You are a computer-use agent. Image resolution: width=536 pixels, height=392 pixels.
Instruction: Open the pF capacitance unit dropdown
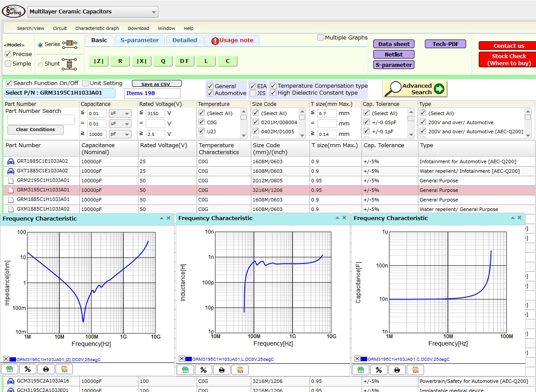tap(120, 134)
